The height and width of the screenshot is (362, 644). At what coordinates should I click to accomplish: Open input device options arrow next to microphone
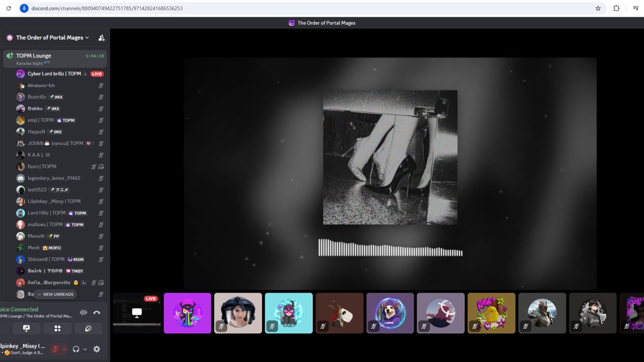(x=64, y=349)
